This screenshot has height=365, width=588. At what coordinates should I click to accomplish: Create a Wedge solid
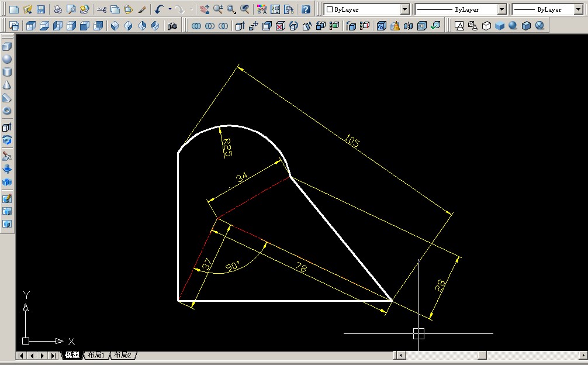7,98
